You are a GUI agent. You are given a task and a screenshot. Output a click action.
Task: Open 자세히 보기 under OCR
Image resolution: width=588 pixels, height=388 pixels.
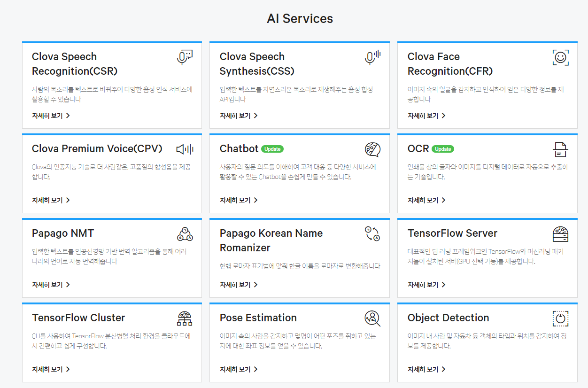click(426, 200)
